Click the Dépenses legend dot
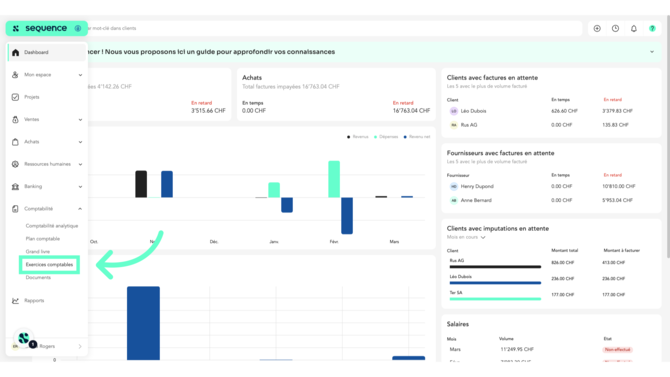Image resolution: width=670 pixels, height=377 pixels. [x=376, y=137]
